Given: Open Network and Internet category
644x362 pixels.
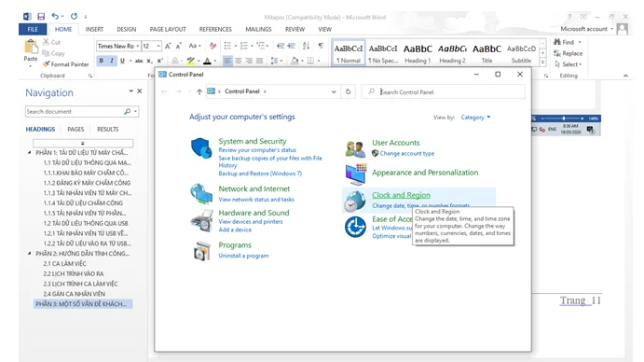Looking at the screenshot, I should point(253,188).
